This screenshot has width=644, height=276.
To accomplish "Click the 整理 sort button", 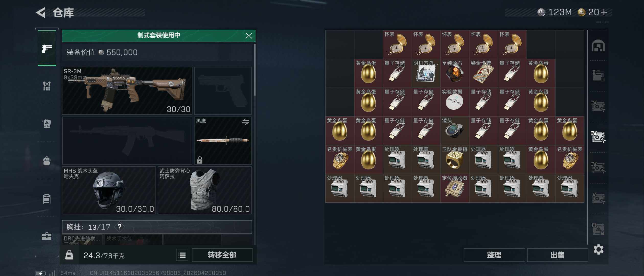I will pos(494,255).
